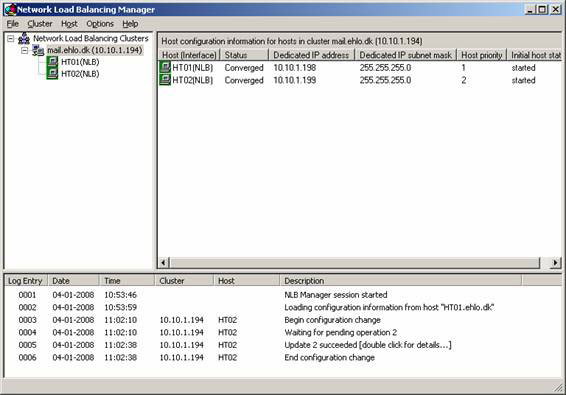
Task: Click the Date column header in log
Action: pyautogui.click(x=73, y=281)
